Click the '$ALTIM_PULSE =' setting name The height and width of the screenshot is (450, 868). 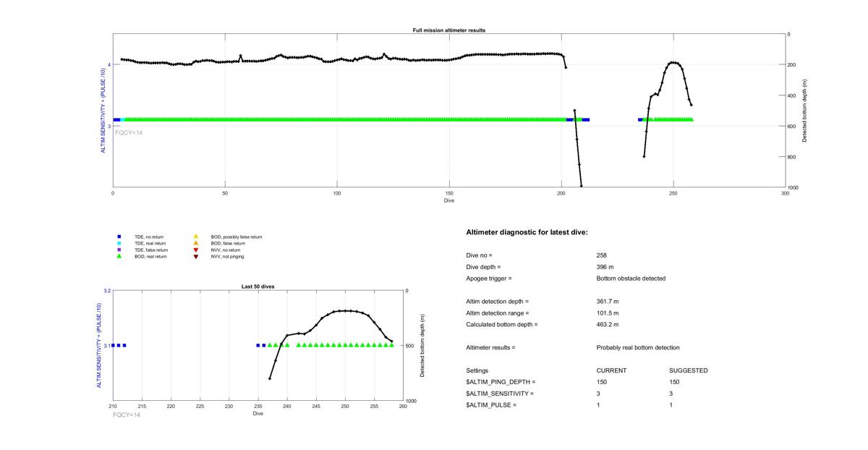click(x=492, y=405)
